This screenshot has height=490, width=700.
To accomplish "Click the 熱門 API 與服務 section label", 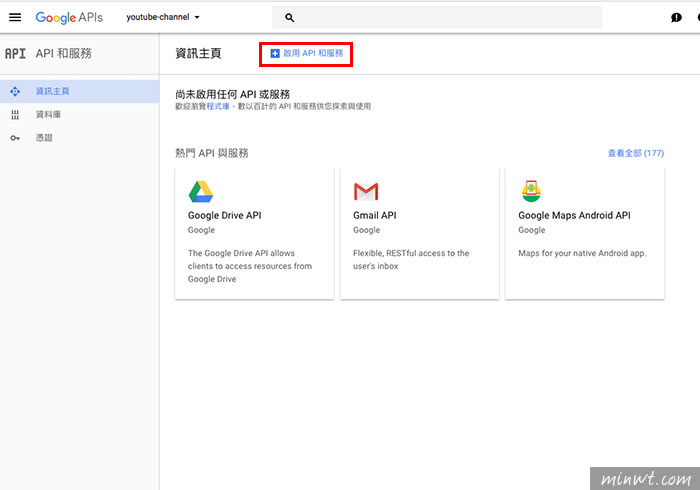I will 212,153.
